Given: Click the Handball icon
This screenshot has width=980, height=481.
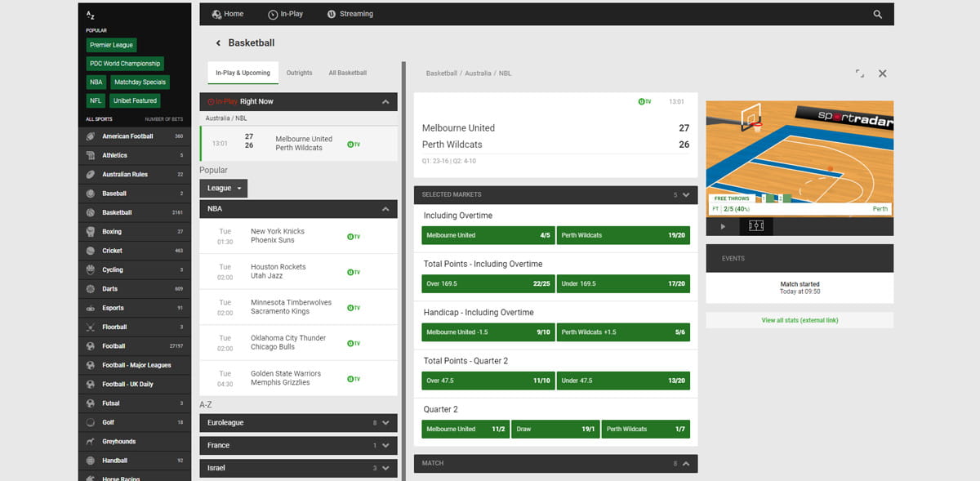Looking at the screenshot, I should click(91, 461).
